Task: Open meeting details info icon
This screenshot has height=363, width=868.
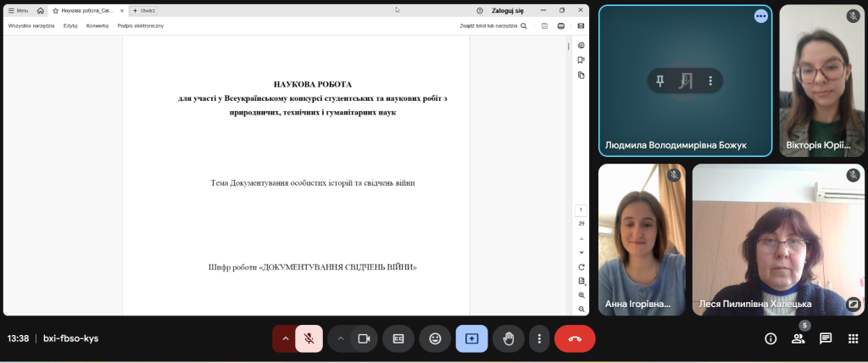Action: point(771,338)
